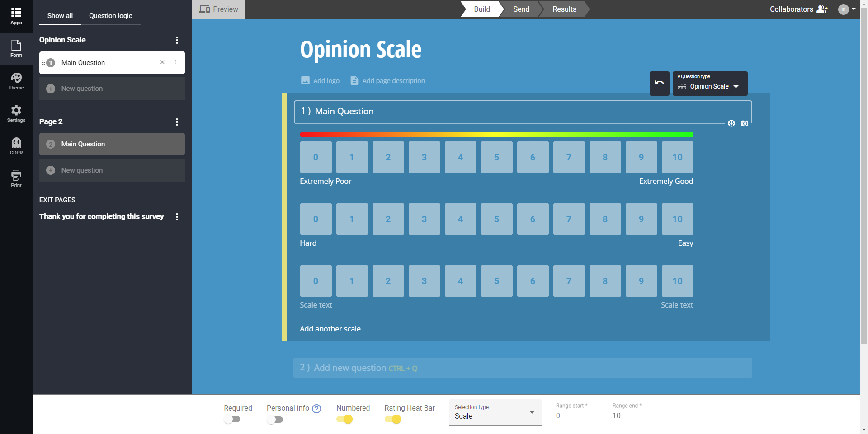Click camera icon to add question image

point(745,123)
